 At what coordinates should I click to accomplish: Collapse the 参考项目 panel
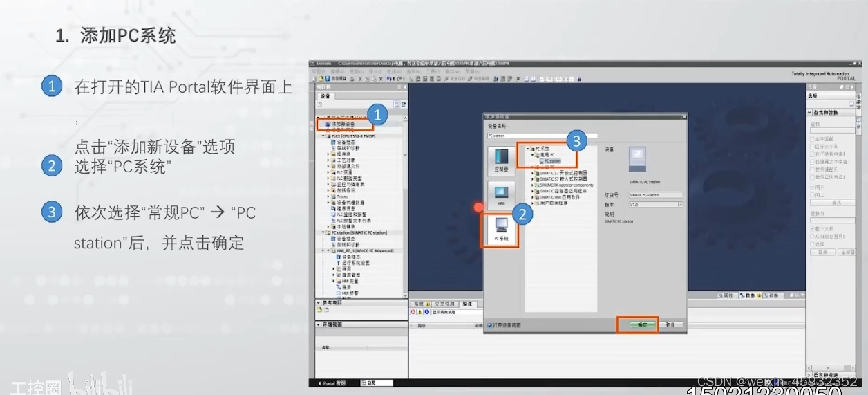pyautogui.click(x=319, y=303)
